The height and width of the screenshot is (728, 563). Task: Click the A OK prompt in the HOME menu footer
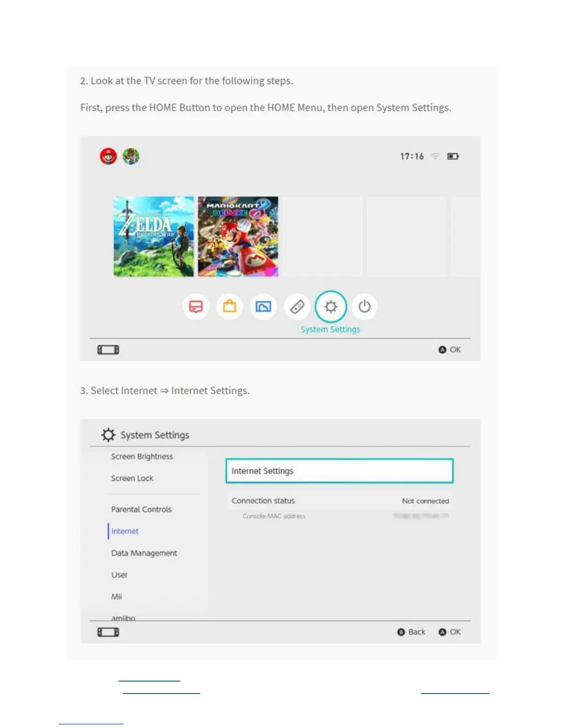(450, 350)
